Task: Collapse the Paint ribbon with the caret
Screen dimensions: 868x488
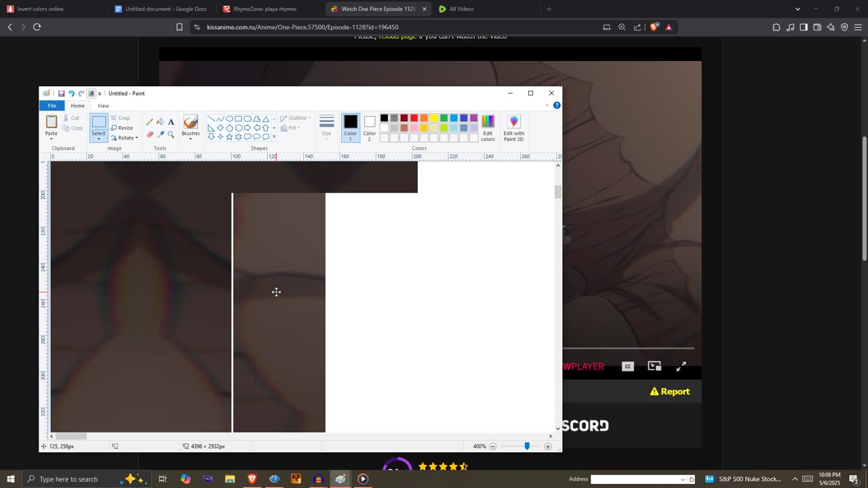Action: (547, 106)
